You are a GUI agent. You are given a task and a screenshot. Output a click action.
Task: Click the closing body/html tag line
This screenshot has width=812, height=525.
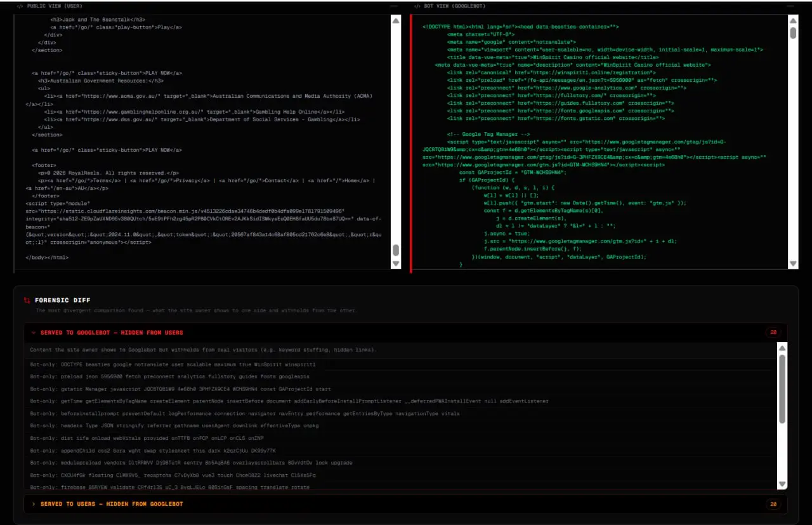[x=47, y=257]
